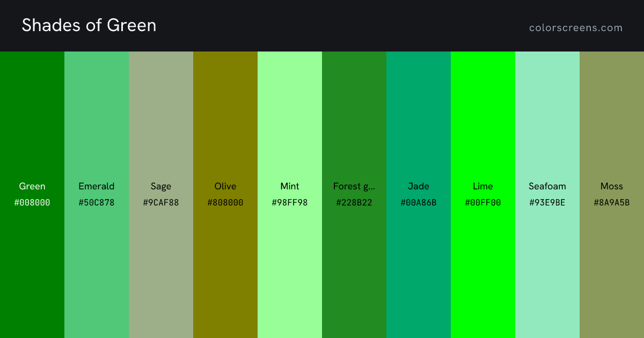Click the "Shades of Green" title

(x=89, y=25)
